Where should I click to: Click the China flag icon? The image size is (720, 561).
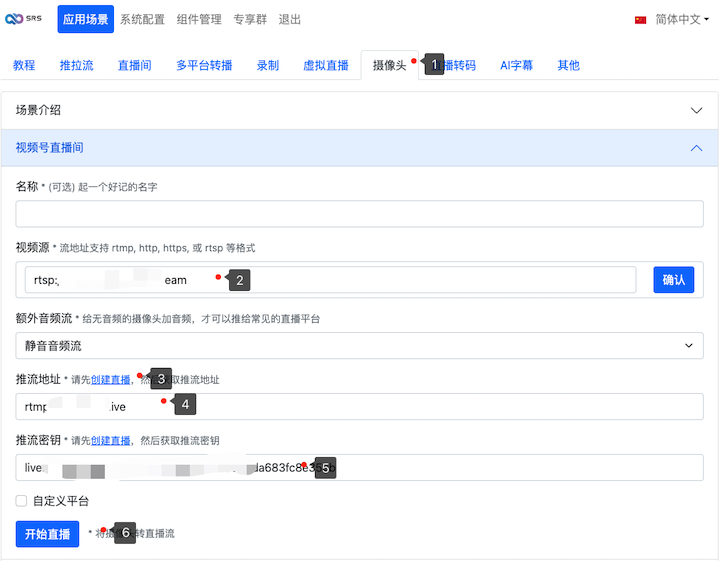click(x=641, y=20)
